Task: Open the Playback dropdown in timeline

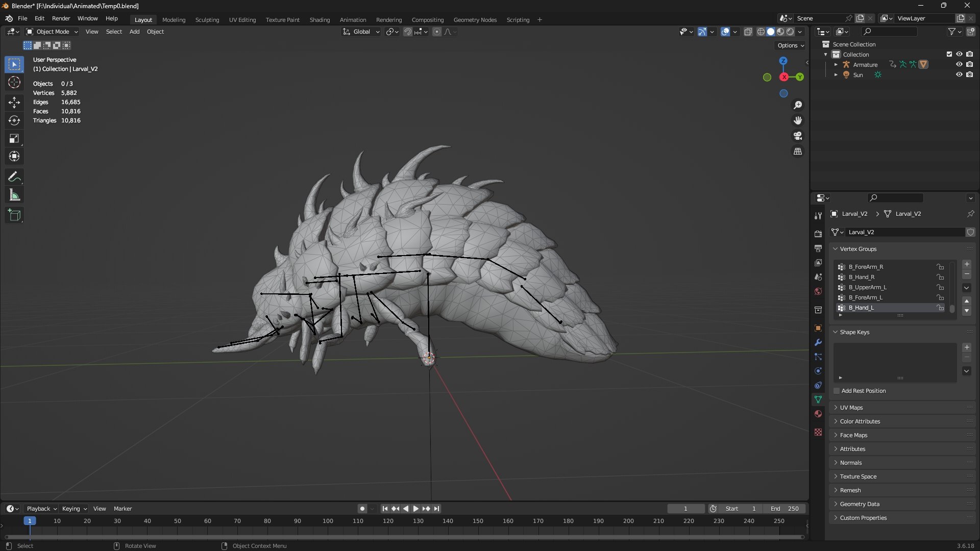Action: [41, 509]
